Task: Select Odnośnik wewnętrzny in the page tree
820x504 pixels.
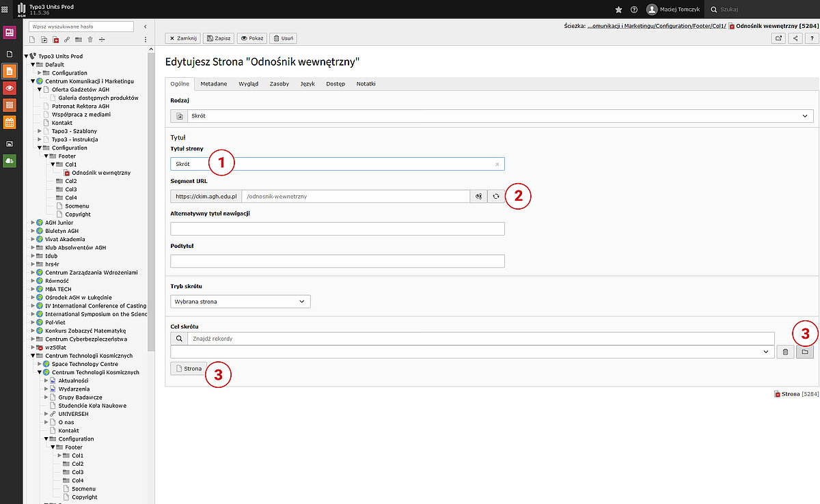Action: point(101,173)
